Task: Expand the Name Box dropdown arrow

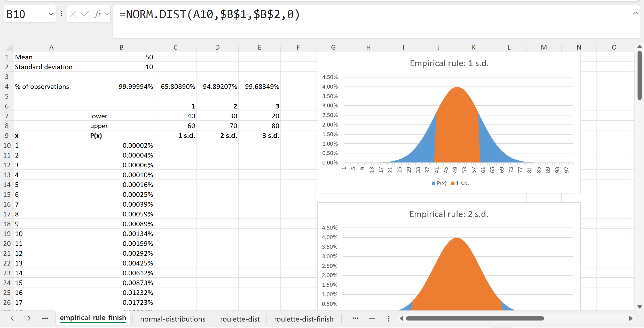Action: point(51,14)
